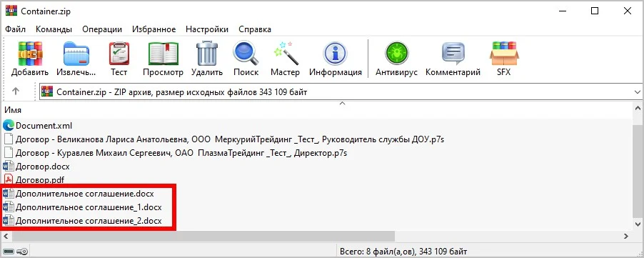Show archive Информация info icon
This screenshot has width=644, height=258.
[335, 53]
